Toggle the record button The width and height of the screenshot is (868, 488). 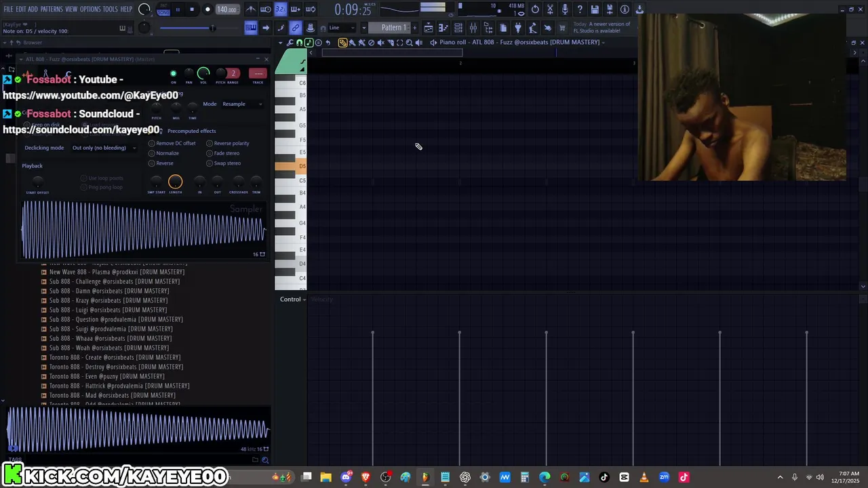(x=208, y=9)
